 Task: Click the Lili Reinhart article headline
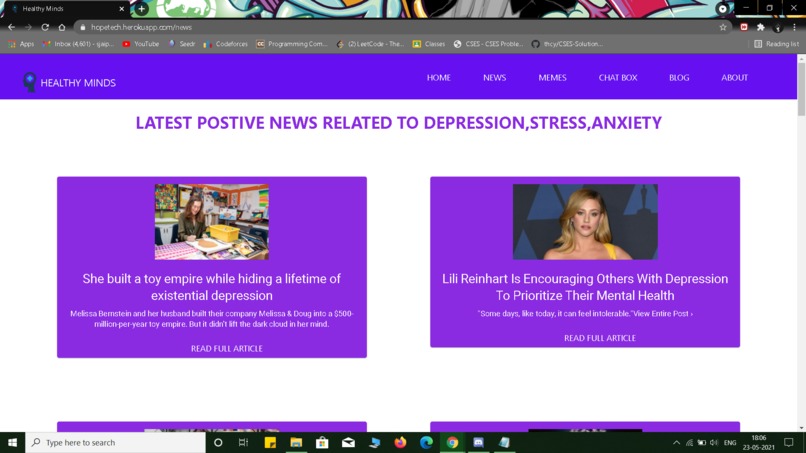coord(585,287)
